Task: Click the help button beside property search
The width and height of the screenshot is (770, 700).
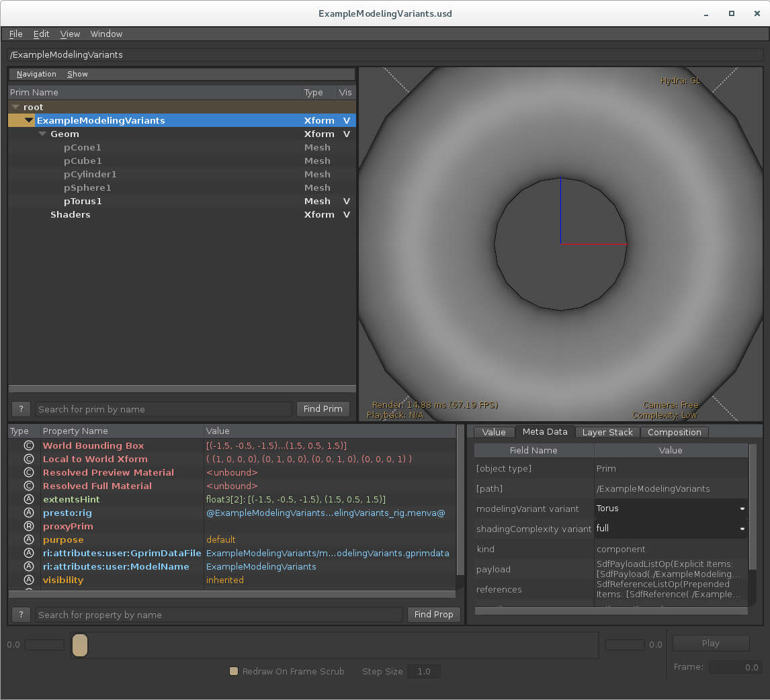Action: pyautogui.click(x=21, y=615)
